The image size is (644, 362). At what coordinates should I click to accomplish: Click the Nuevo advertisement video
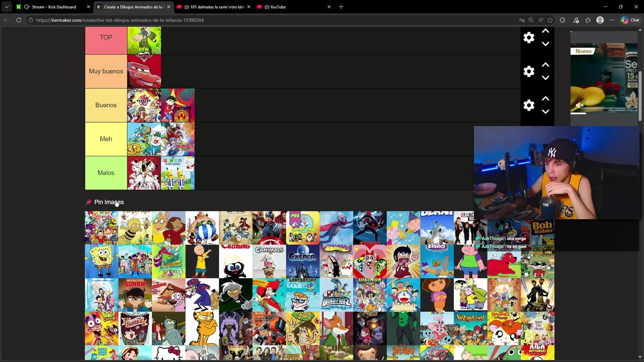pyautogui.click(x=604, y=79)
